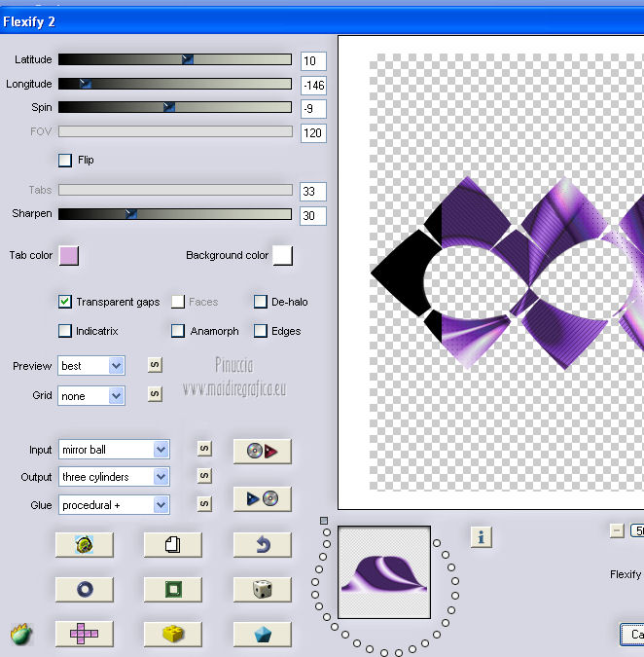The height and width of the screenshot is (657, 644).
Task: Click the zoom percentage field
Action: 637,530
